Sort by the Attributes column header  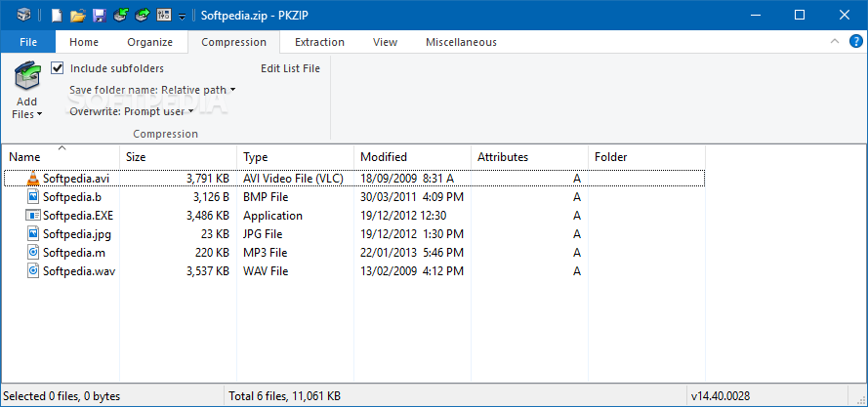pos(530,157)
